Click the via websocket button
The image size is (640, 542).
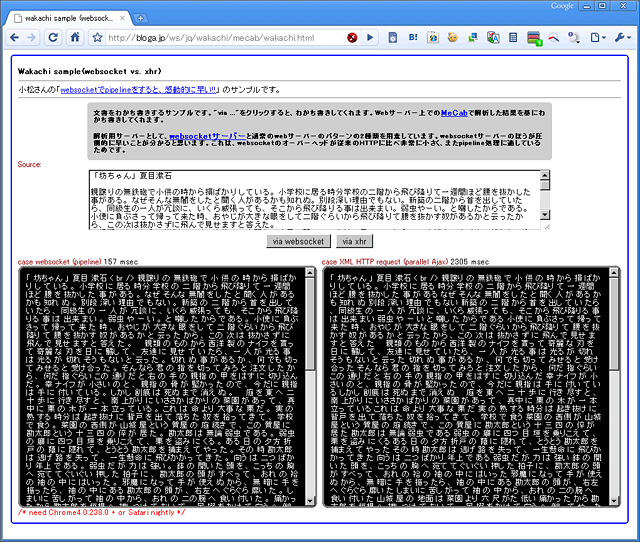298,242
